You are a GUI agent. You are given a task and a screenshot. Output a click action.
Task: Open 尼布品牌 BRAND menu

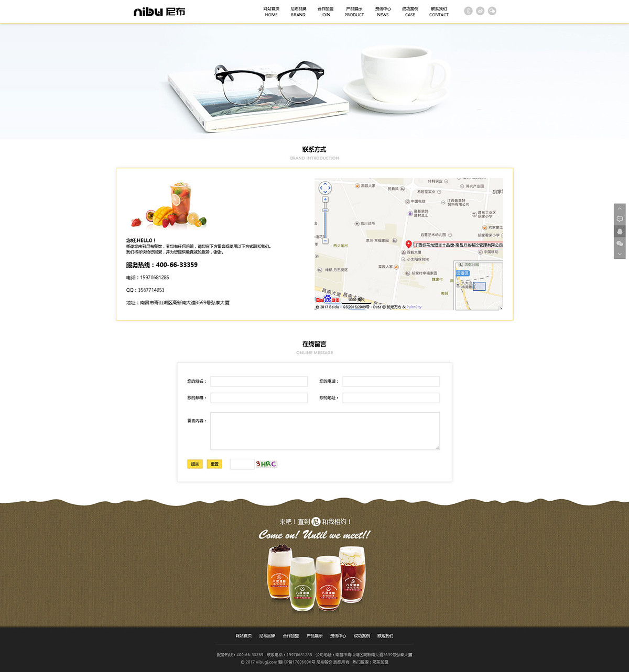(x=298, y=12)
